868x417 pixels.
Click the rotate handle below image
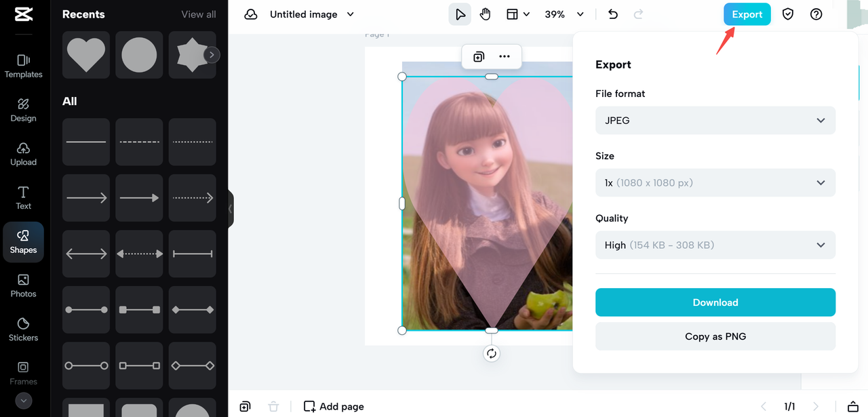(492, 353)
